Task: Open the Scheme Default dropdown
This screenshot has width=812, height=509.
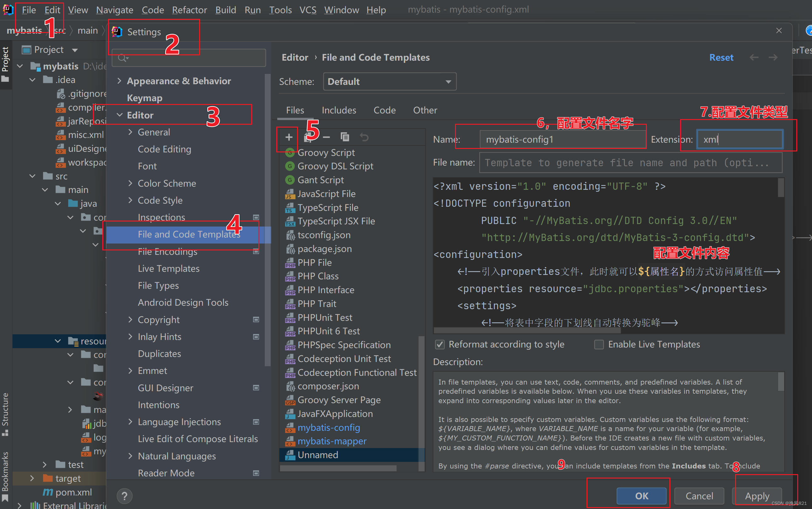Action: (x=390, y=81)
